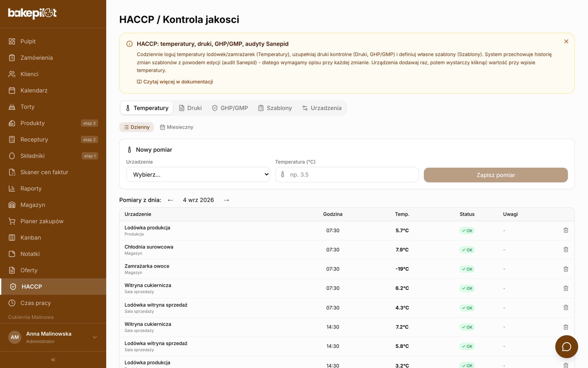Viewport: 588px width, 368px height.
Task: Click etap 2 badge on Receptury
Action: 89,140
